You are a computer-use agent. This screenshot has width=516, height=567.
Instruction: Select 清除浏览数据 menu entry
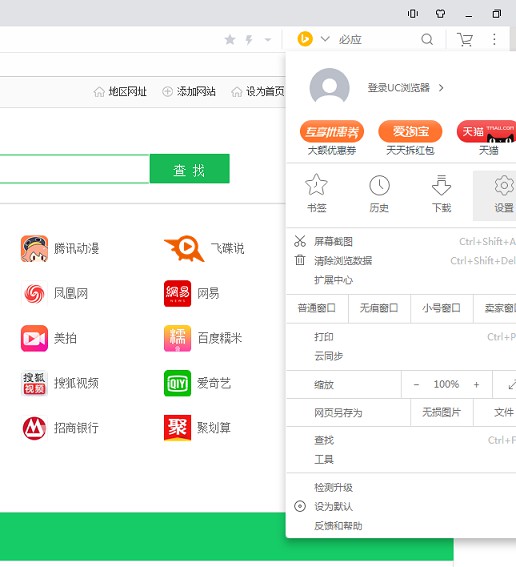[343, 260]
